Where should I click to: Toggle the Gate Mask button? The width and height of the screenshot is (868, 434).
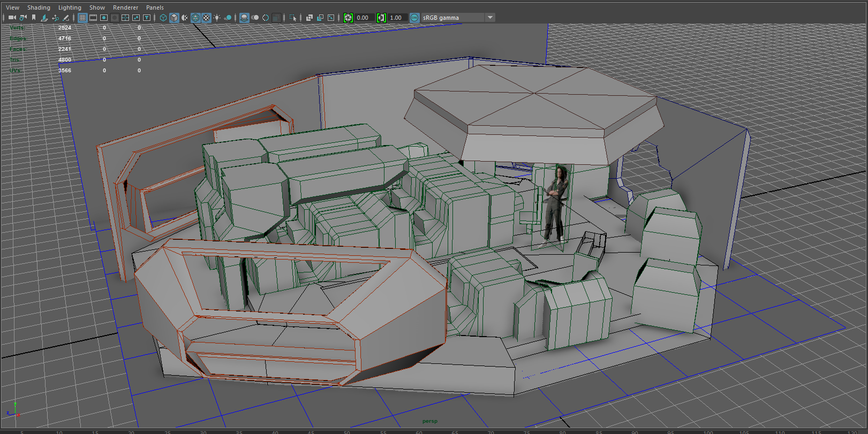point(115,18)
